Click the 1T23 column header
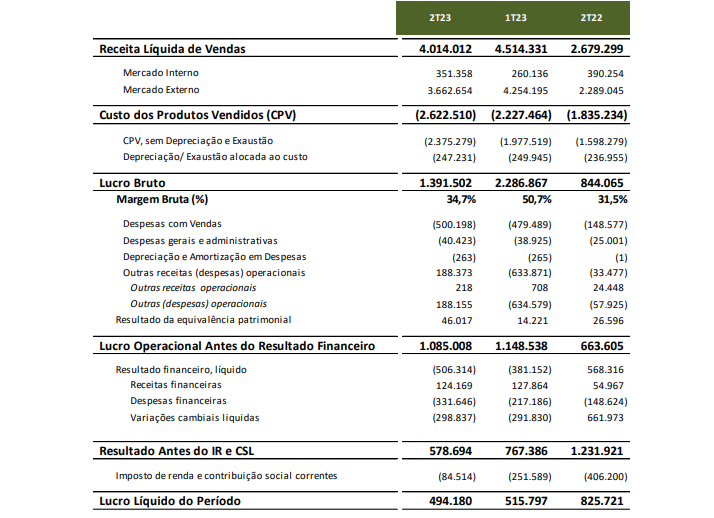 point(515,19)
